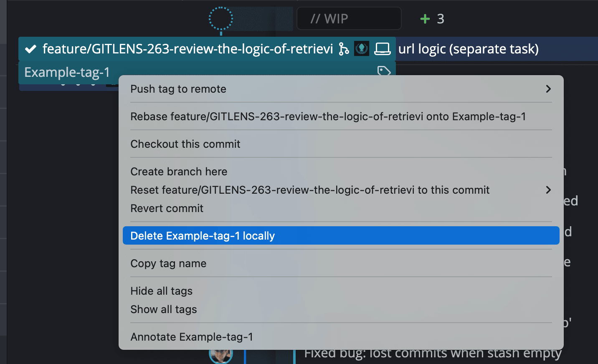Choose Revert commit from the menu
Image resolution: width=598 pixels, height=364 pixels.
[167, 208]
